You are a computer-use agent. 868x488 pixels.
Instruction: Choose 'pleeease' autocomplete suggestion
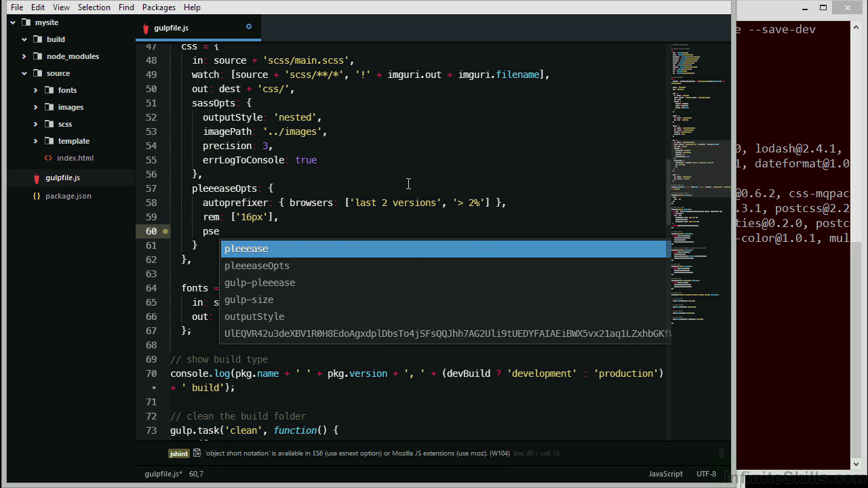pyautogui.click(x=444, y=249)
